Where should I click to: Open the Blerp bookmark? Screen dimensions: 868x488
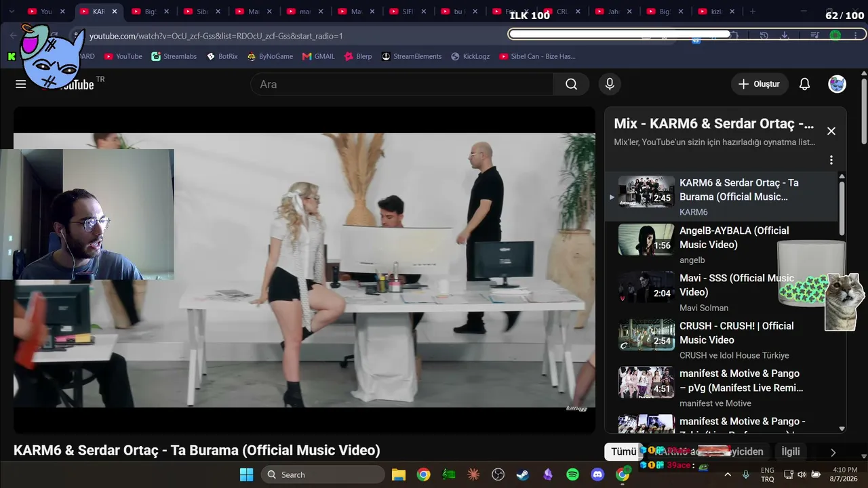point(359,56)
